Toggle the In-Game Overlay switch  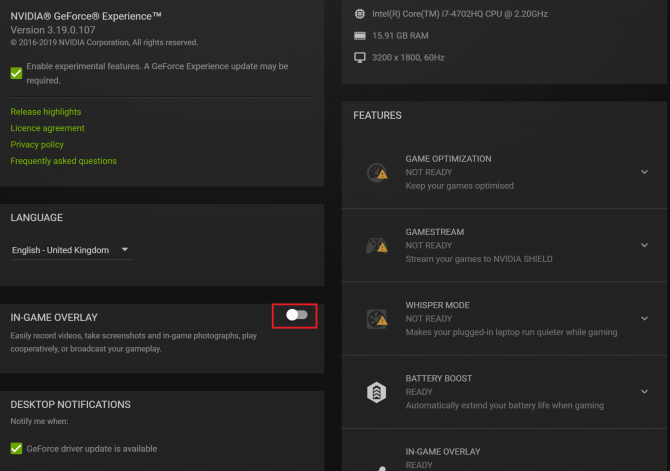coord(297,315)
